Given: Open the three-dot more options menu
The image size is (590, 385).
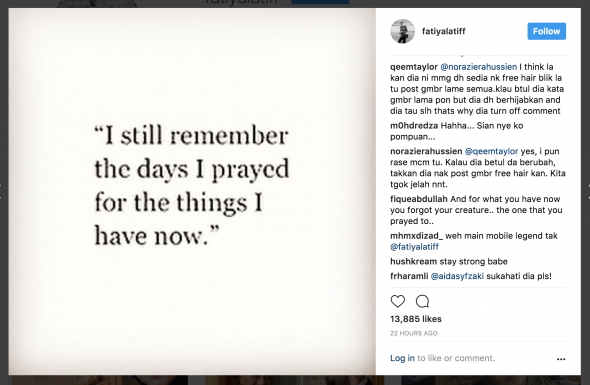Looking at the screenshot, I should click(x=561, y=359).
